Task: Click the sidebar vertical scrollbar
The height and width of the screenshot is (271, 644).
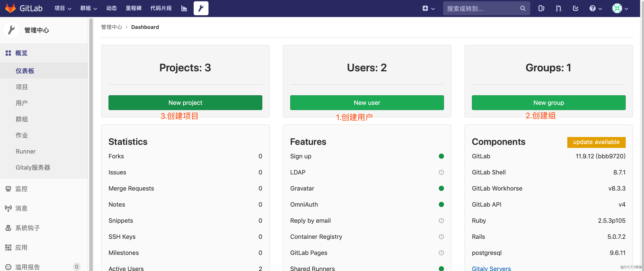Action: pos(91,144)
